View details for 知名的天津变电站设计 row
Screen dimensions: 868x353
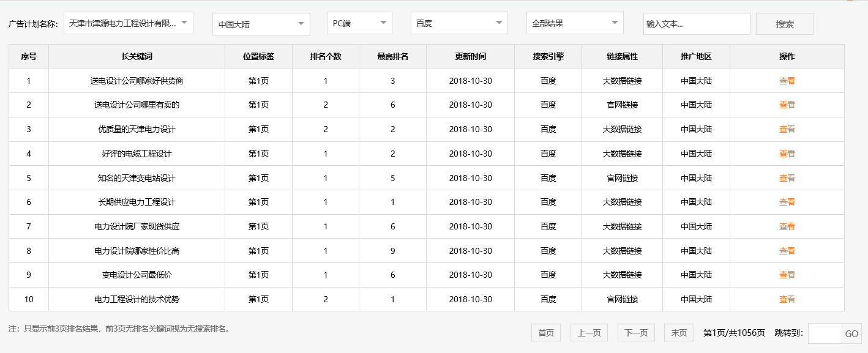(x=787, y=178)
